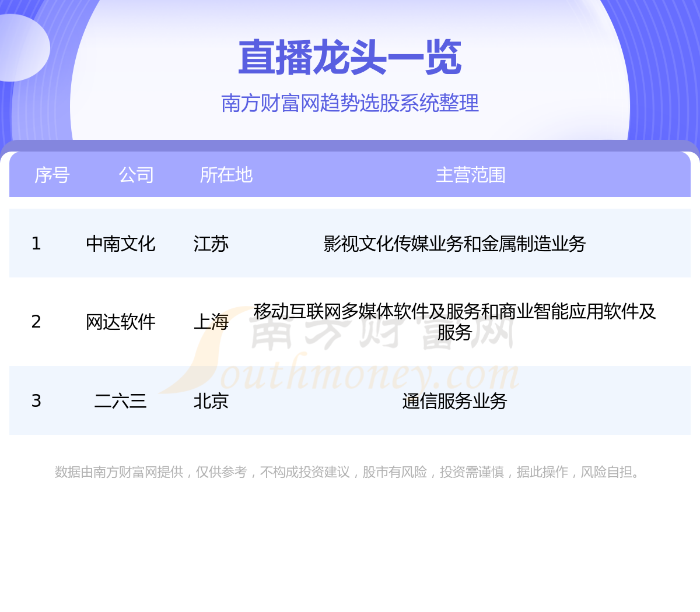Select the 序号 column header

point(52,175)
